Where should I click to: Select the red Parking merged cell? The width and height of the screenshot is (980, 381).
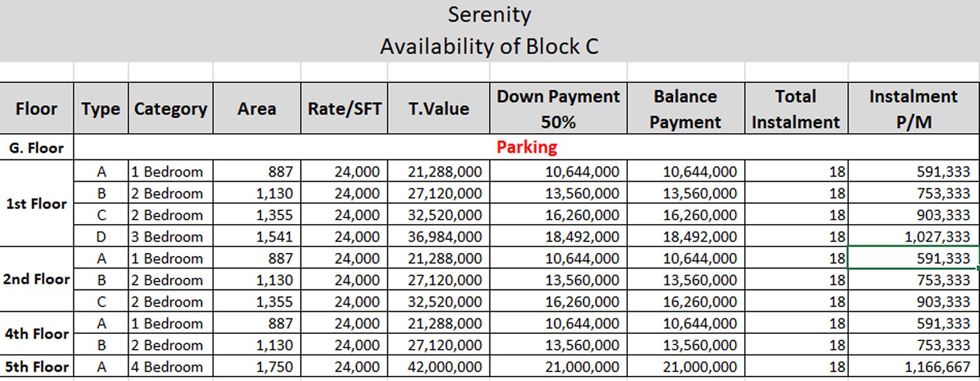(x=527, y=147)
